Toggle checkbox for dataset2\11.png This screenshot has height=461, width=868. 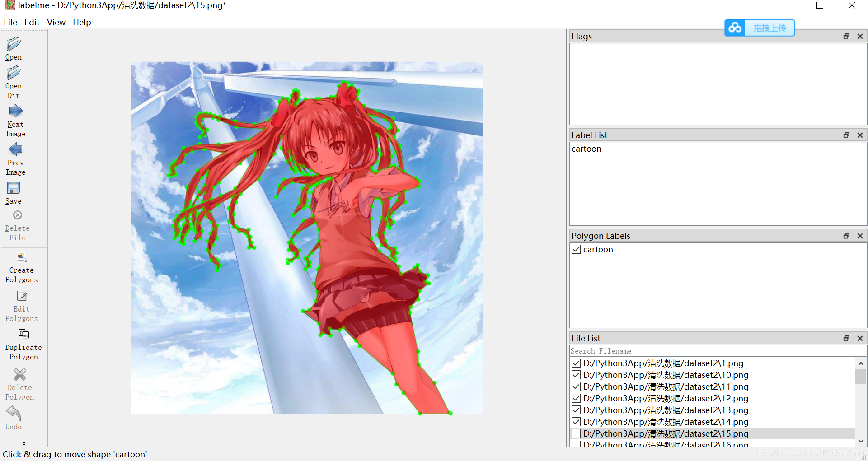coord(576,386)
